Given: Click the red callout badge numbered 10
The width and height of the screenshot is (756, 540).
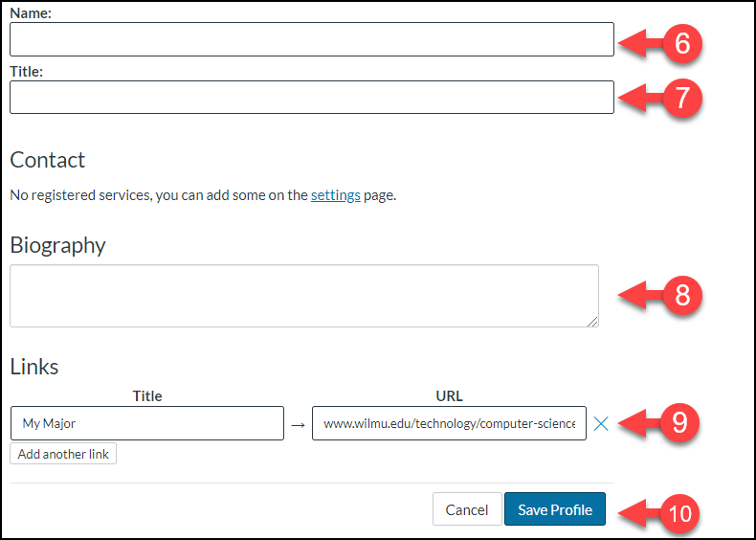Looking at the screenshot, I should 678,512.
